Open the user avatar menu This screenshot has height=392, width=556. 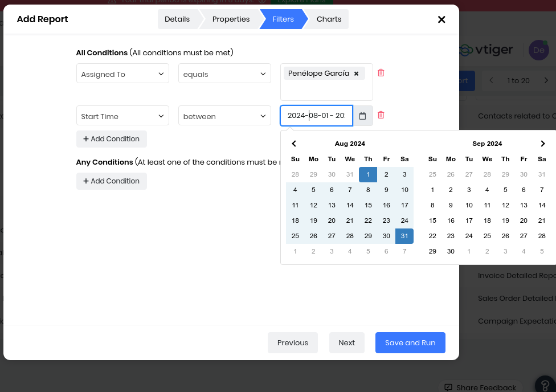(x=538, y=50)
